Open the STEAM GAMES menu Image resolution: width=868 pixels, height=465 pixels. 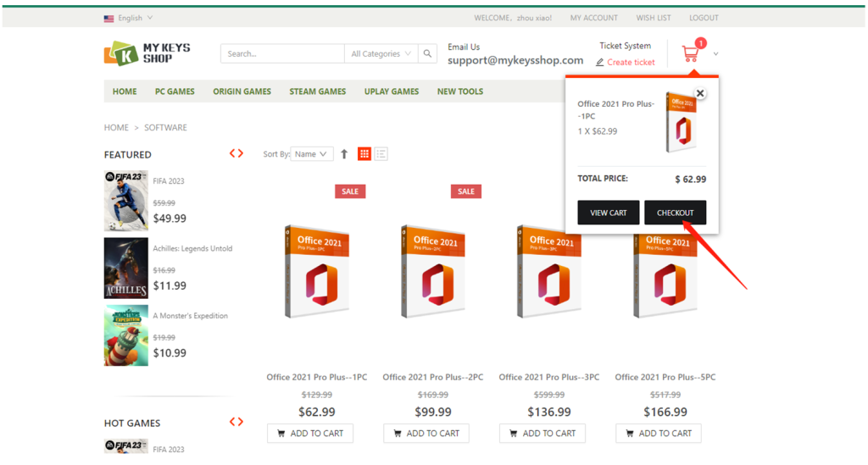(317, 91)
